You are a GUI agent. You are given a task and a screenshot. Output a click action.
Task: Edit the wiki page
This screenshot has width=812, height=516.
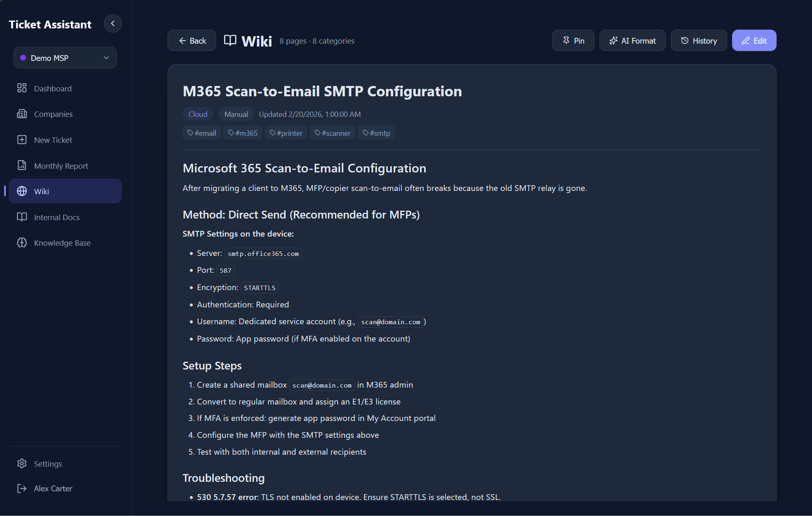(x=754, y=41)
